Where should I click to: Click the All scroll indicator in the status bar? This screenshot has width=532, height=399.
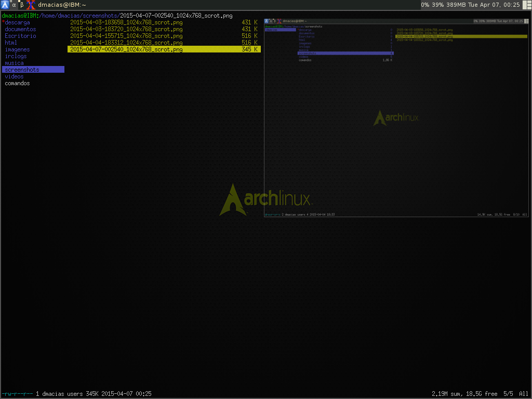coord(524,394)
